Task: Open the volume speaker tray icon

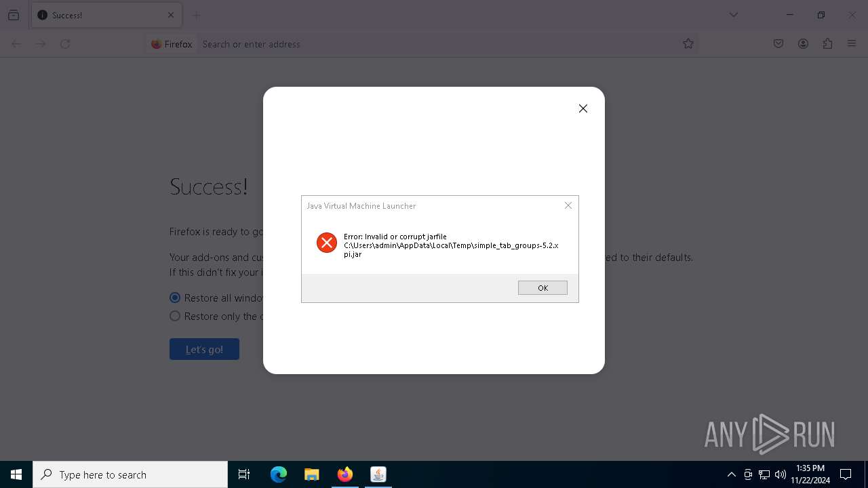Action: point(781,474)
